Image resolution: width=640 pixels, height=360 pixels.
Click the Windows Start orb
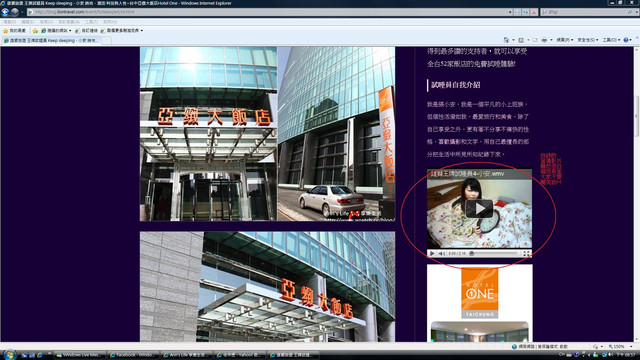tap(9, 355)
